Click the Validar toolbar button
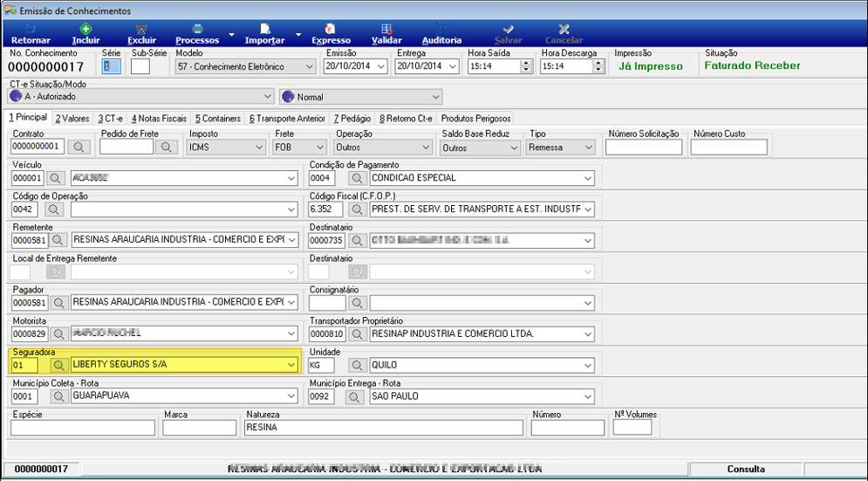 click(x=386, y=34)
